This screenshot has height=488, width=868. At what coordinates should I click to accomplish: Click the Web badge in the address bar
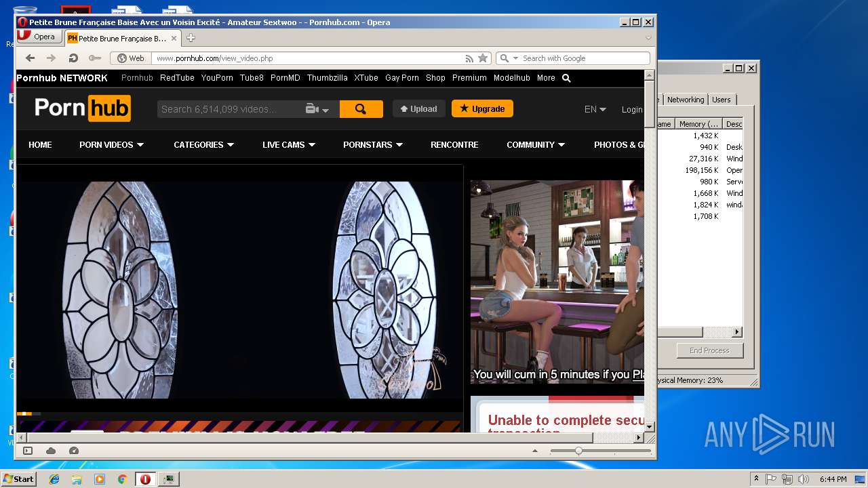tap(131, 58)
